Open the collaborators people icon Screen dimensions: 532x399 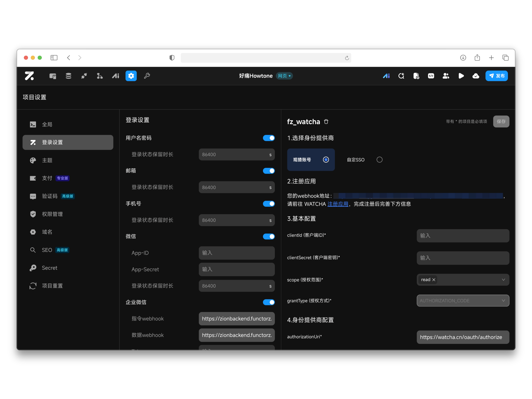(446, 76)
